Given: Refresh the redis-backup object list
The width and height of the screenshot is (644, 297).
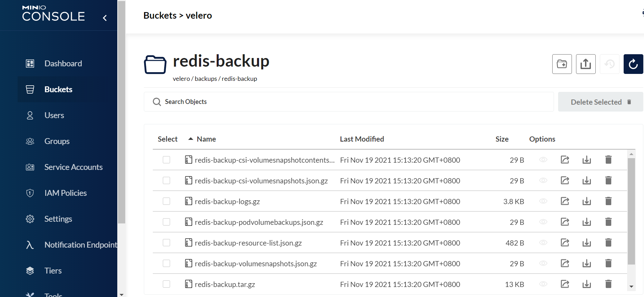Looking at the screenshot, I should [633, 64].
